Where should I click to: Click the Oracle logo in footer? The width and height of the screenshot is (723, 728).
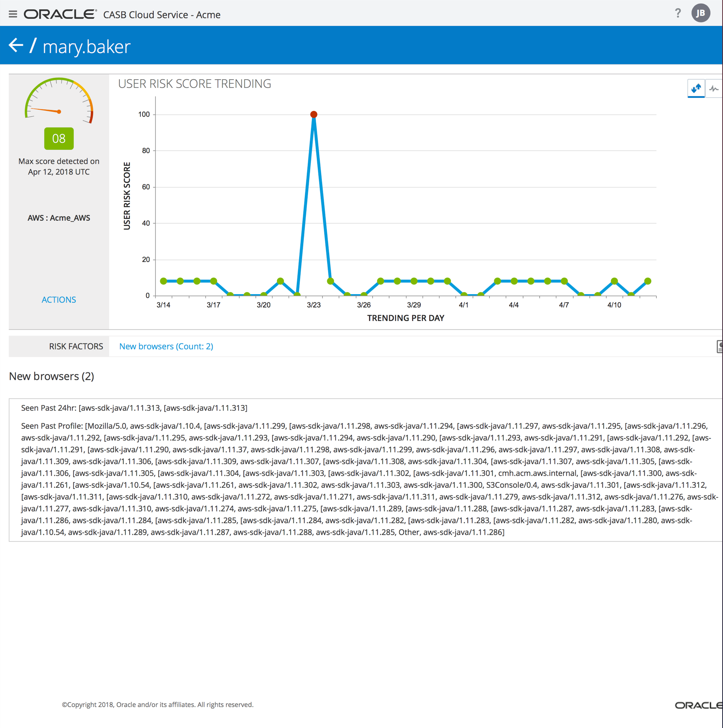699,705
